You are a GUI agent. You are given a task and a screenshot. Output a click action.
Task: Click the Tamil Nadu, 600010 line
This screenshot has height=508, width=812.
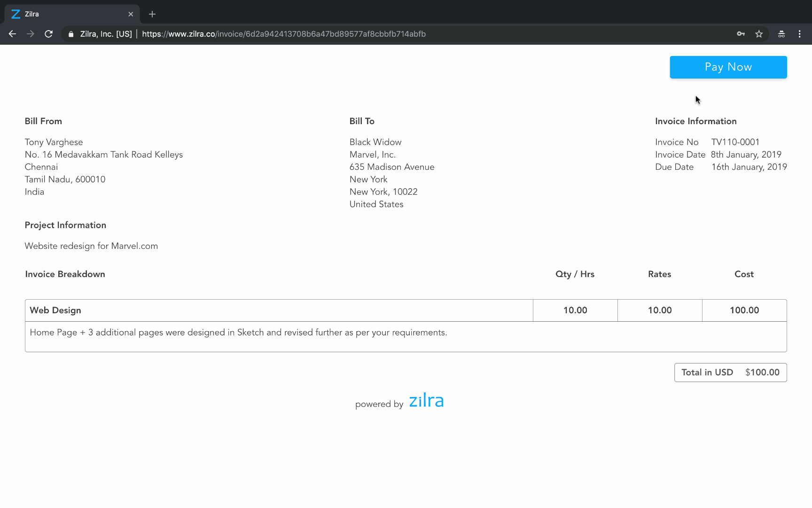65,180
